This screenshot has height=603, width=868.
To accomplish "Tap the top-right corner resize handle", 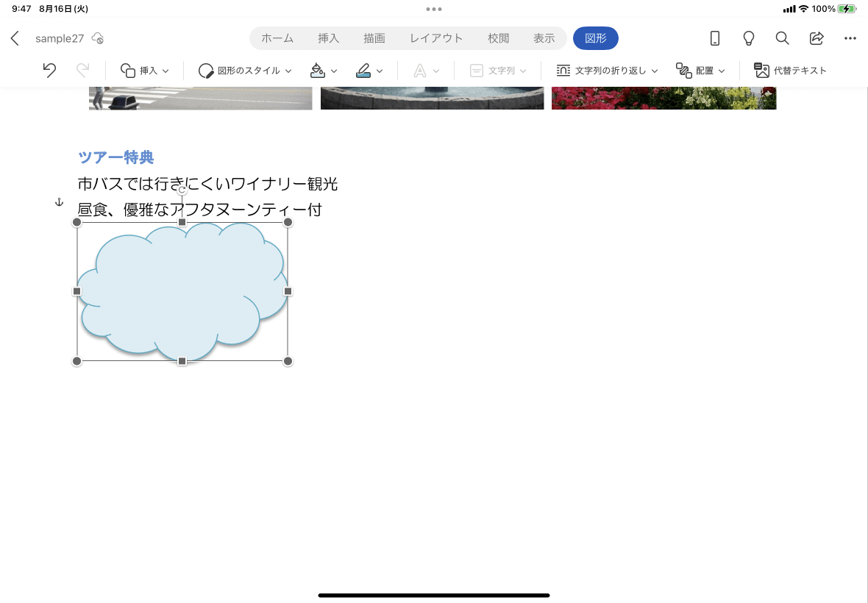I will [288, 222].
